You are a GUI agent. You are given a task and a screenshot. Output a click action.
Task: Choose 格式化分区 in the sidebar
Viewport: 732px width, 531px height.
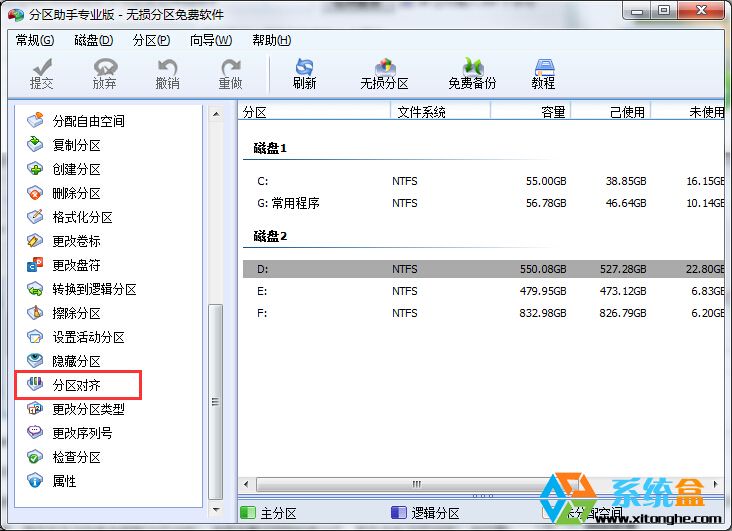(81, 217)
